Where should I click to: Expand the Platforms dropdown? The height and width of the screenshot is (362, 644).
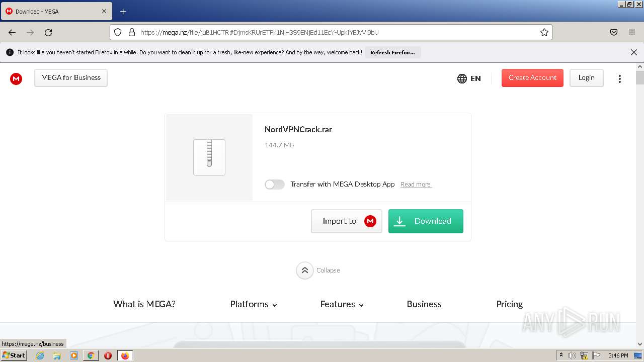(x=254, y=304)
